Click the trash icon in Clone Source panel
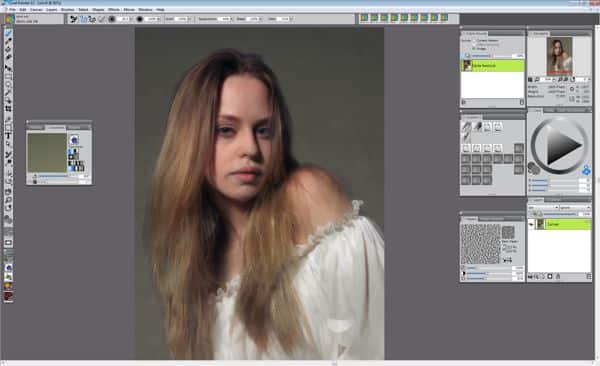The image size is (600, 366). point(522,102)
